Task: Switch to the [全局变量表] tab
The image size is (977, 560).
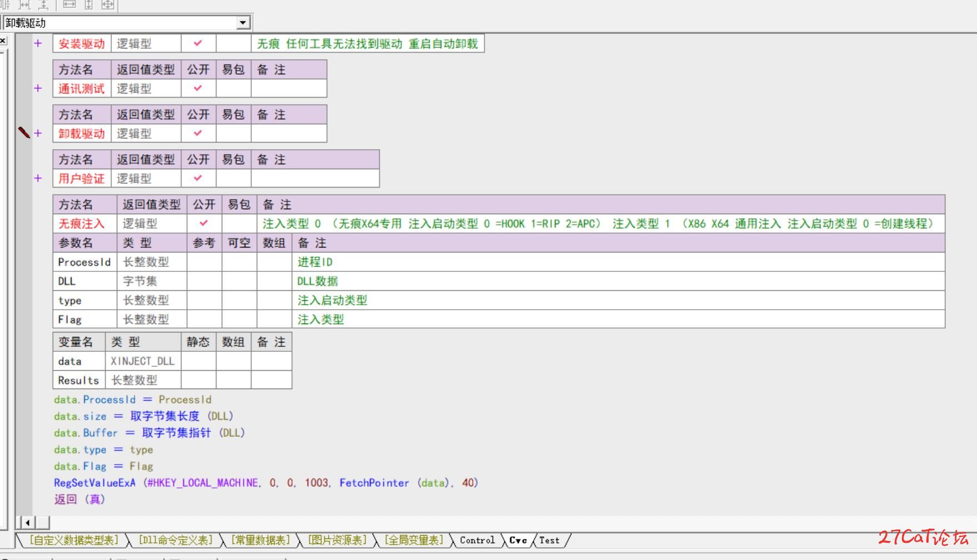Action: click(x=414, y=540)
